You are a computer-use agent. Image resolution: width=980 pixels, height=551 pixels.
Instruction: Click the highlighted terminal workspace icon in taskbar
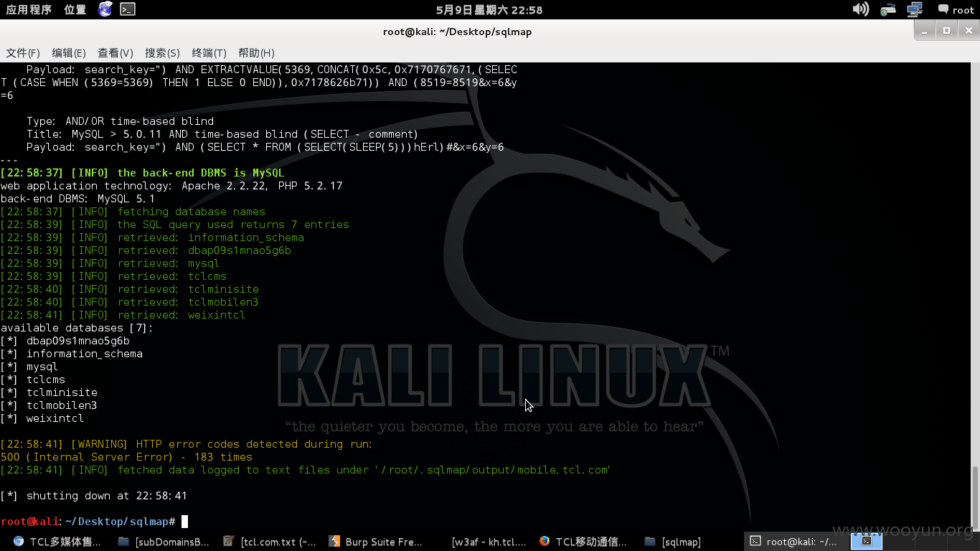pos(867,542)
